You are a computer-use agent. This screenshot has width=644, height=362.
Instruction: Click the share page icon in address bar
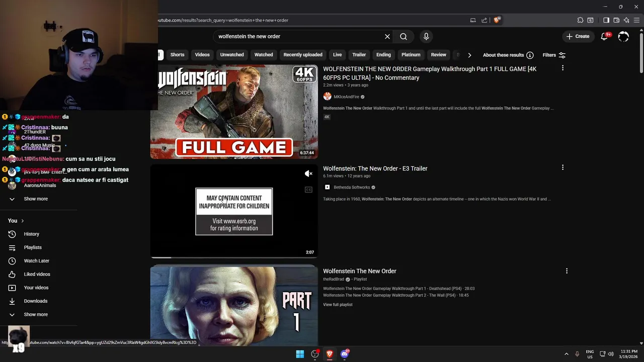(484, 20)
